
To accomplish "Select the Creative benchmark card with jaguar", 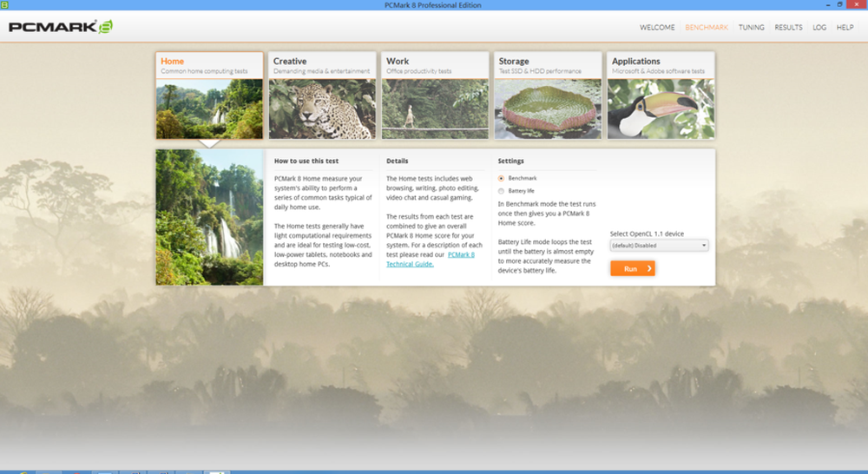I will tap(322, 95).
